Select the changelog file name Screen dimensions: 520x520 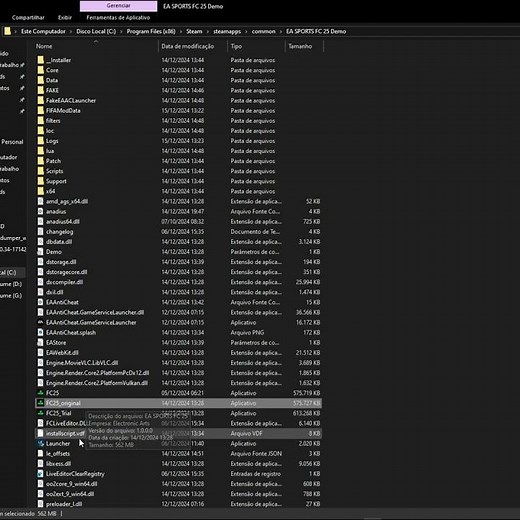[x=60, y=232]
